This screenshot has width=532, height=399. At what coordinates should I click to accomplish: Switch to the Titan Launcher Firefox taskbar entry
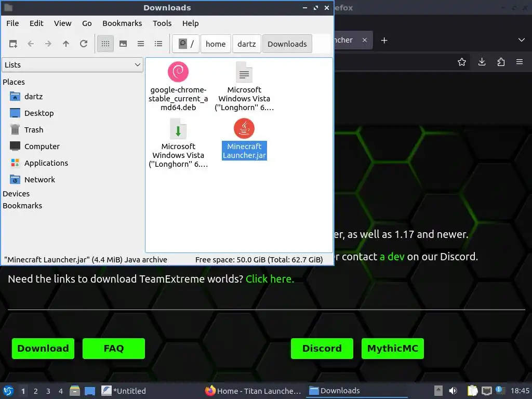coord(253,391)
